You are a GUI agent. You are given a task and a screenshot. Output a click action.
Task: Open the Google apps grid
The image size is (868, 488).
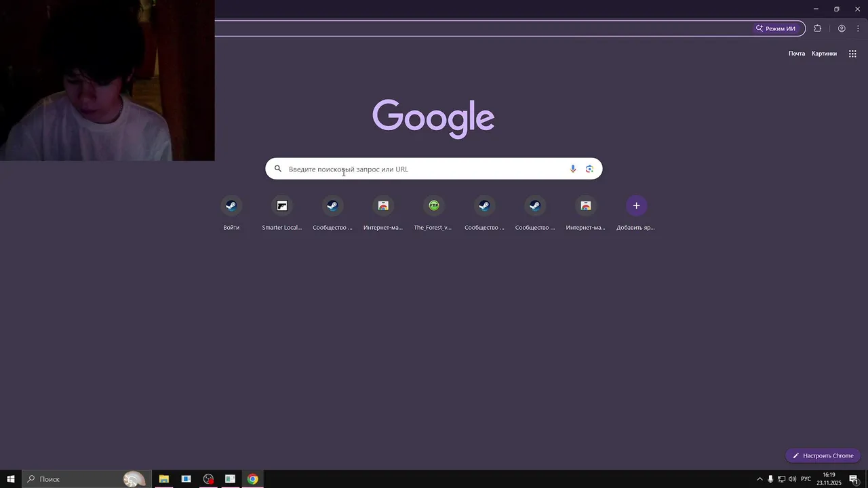pyautogui.click(x=852, y=54)
